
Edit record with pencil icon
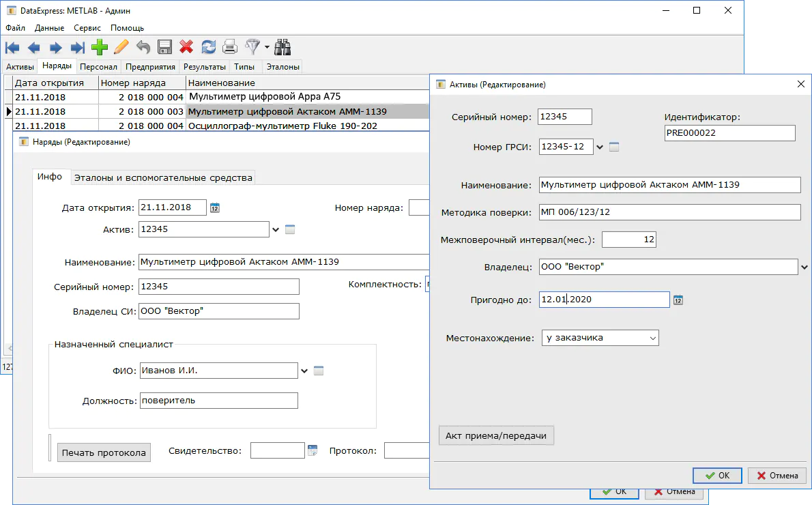click(121, 47)
